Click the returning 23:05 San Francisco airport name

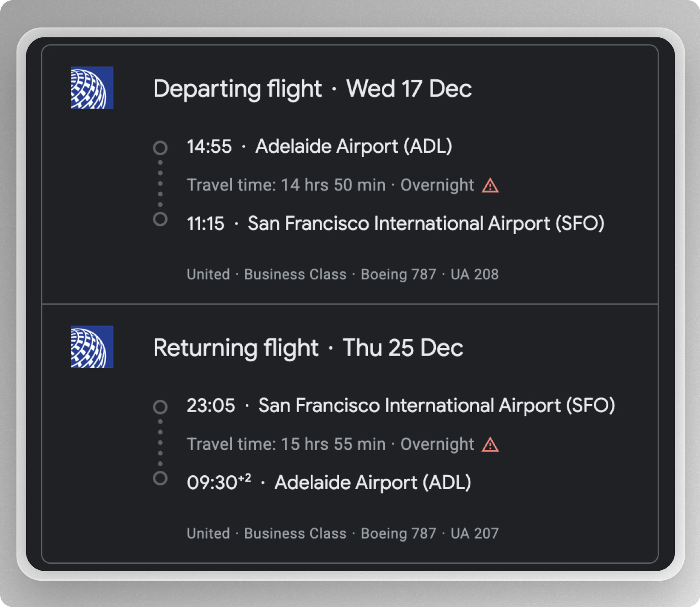point(437,405)
